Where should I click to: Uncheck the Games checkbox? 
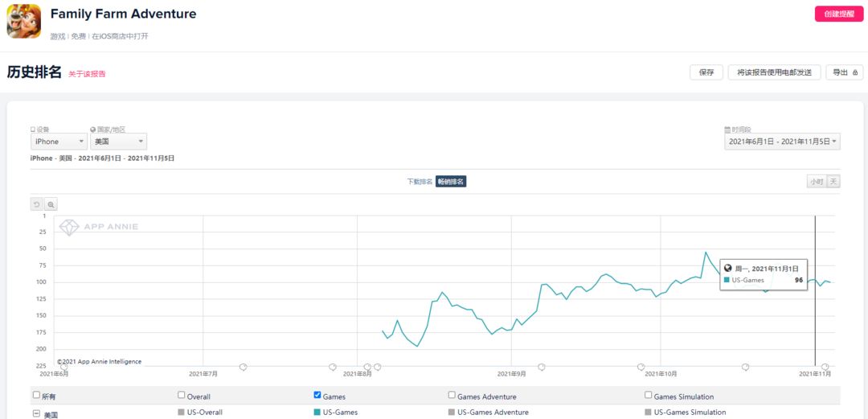click(x=317, y=395)
